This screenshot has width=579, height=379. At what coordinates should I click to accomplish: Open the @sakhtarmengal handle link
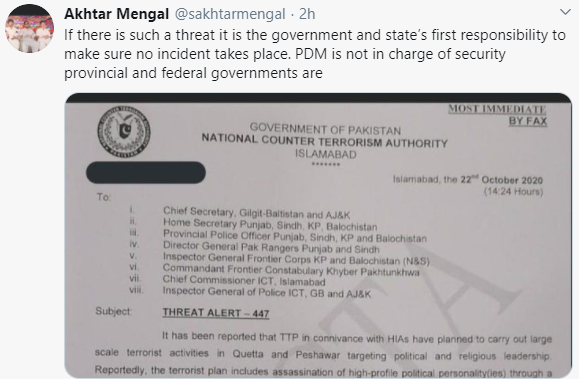pyautogui.click(x=230, y=14)
